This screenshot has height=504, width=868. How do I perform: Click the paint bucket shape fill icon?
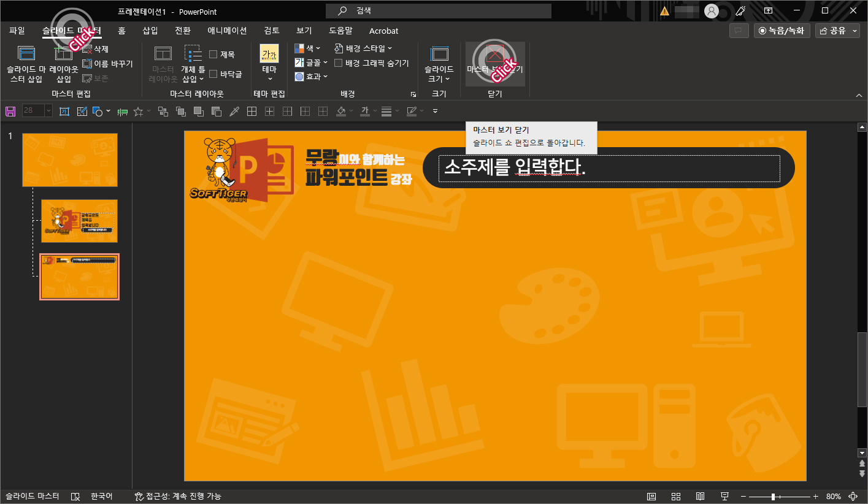coord(341,111)
